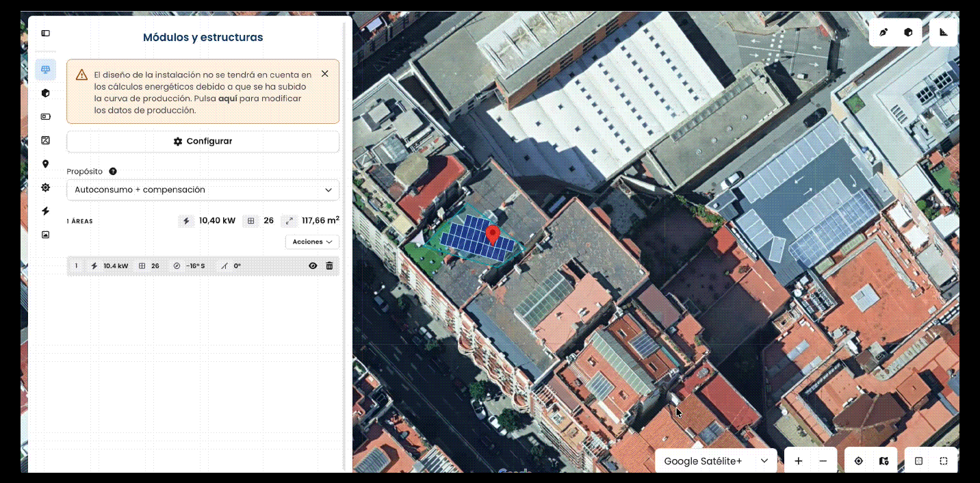Click the Módulos y estructuras heading

(x=203, y=38)
